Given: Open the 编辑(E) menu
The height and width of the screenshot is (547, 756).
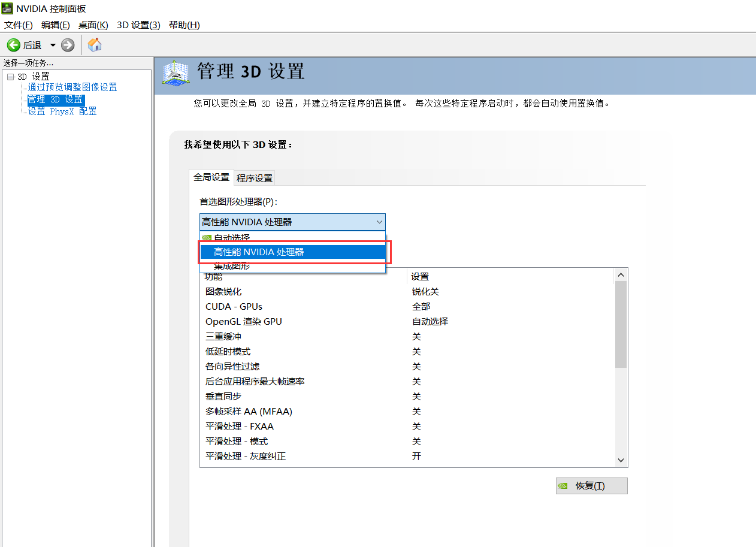Looking at the screenshot, I should coord(56,25).
